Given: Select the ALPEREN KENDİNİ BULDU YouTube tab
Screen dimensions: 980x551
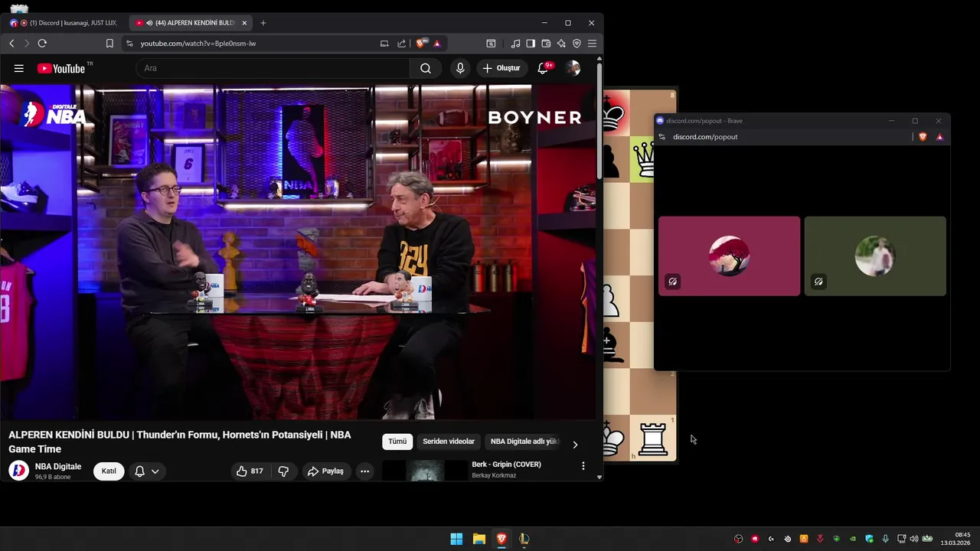Looking at the screenshot, I should click(x=191, y=23).
